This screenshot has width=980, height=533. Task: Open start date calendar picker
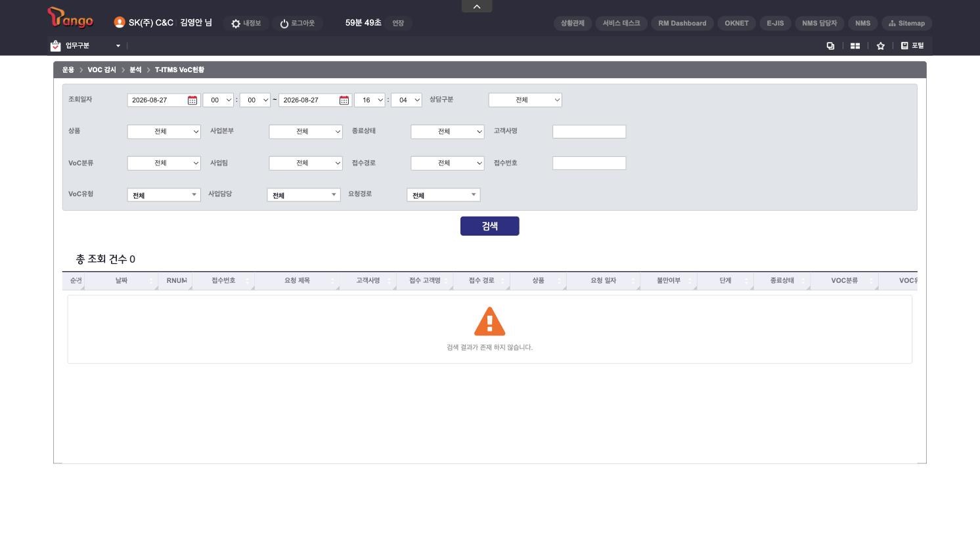(192, 100)
